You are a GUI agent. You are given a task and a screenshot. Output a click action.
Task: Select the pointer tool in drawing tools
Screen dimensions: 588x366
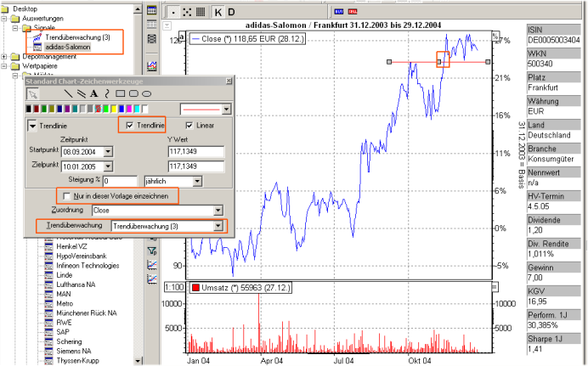tap(32, 93)
